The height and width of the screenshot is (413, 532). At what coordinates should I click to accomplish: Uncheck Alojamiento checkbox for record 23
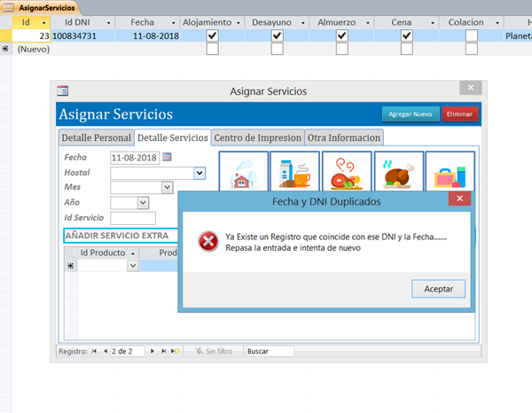click(213, 35)
